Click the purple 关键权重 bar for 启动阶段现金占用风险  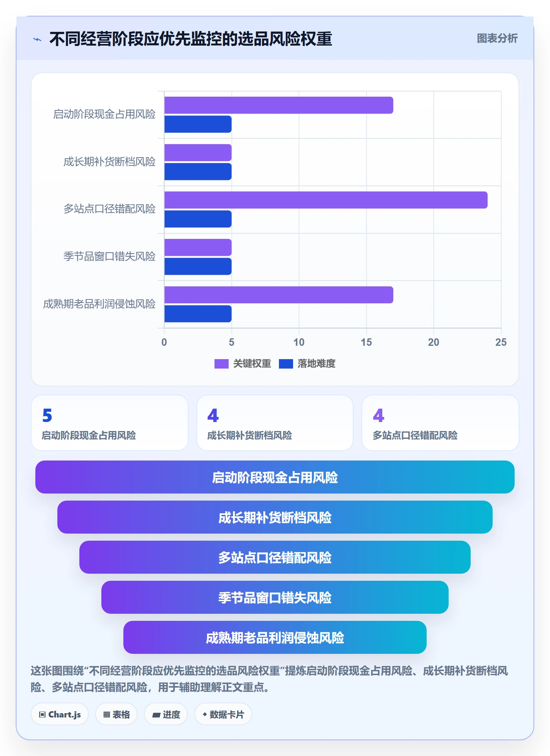point(279,105)
